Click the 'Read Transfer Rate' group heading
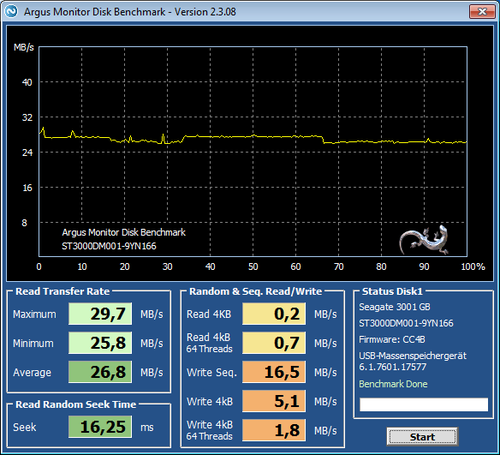 coord(63,291)
